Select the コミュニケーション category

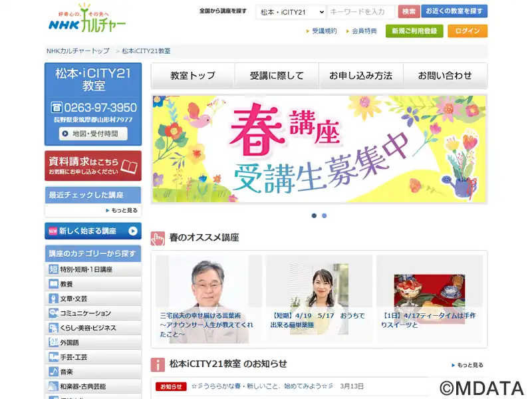(x=93, y=313)
